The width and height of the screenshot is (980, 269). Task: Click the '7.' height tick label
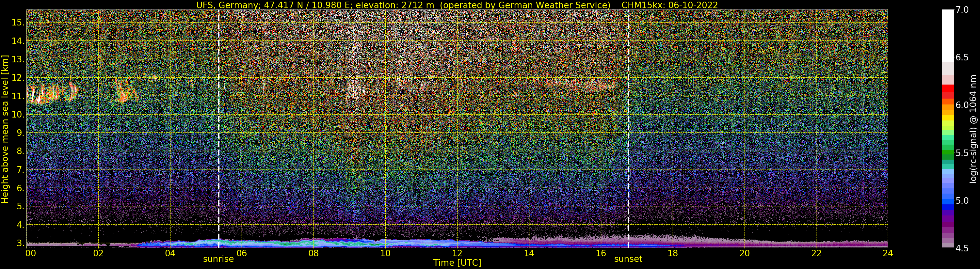tap(20, 170)
